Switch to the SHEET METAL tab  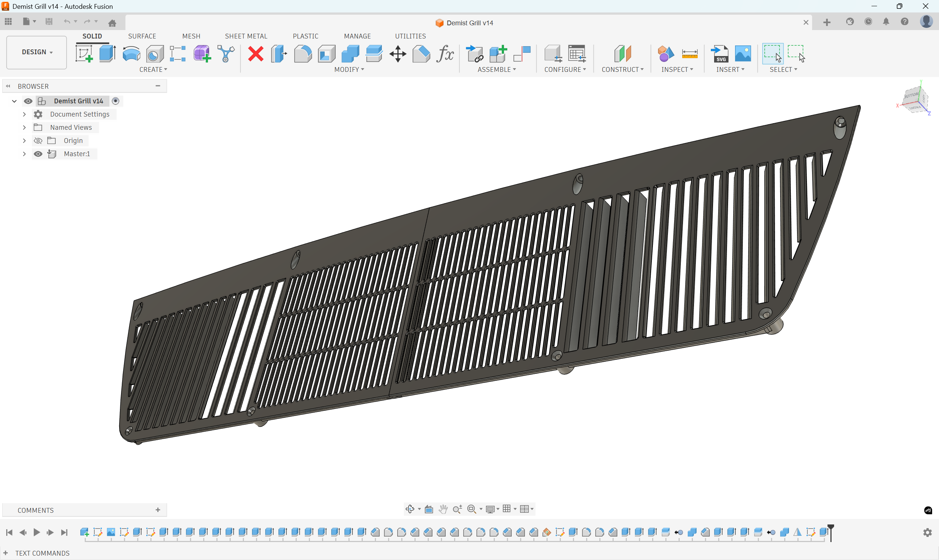246,36
